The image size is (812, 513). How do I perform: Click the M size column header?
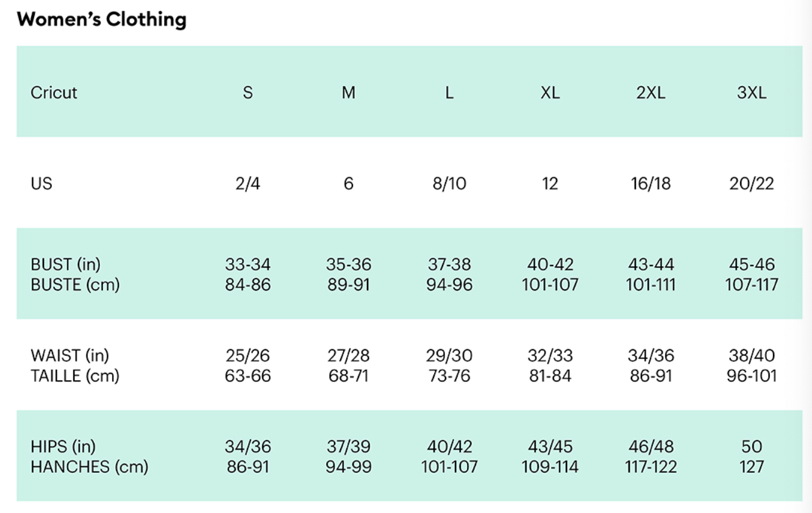tap(348, 93)
